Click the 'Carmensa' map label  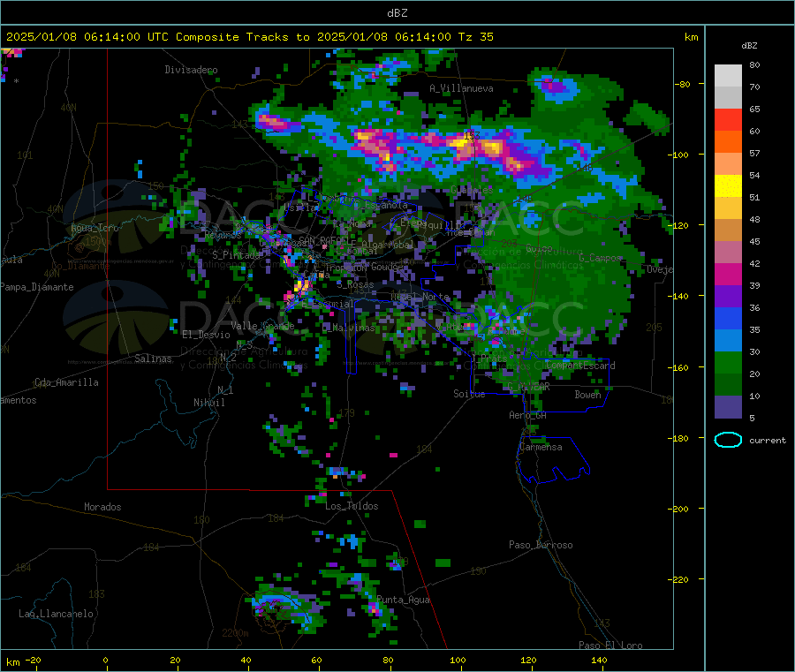[x=541, y=447]
